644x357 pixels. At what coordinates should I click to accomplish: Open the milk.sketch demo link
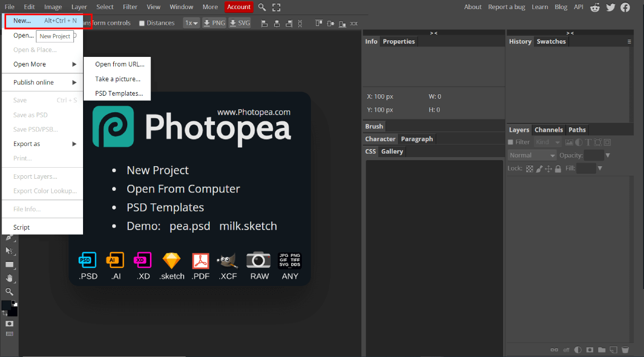(248, 226)
